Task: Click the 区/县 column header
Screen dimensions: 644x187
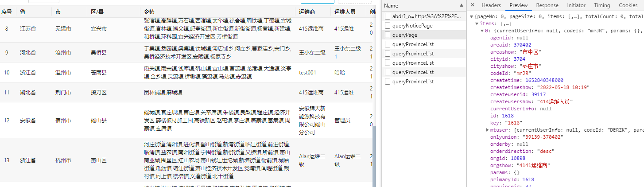Action: click(97, 12)
